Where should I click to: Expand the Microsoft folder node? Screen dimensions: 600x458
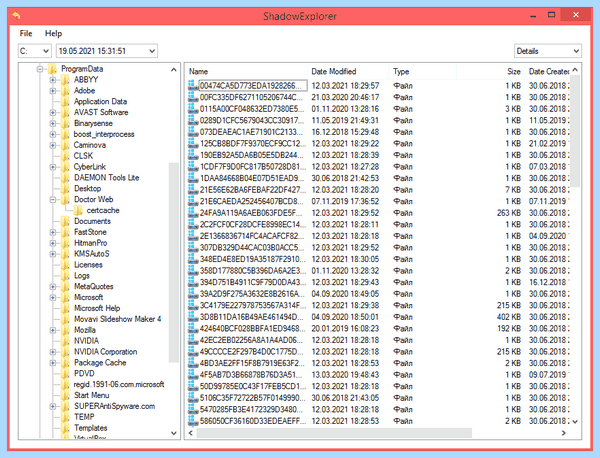(52, 298)
